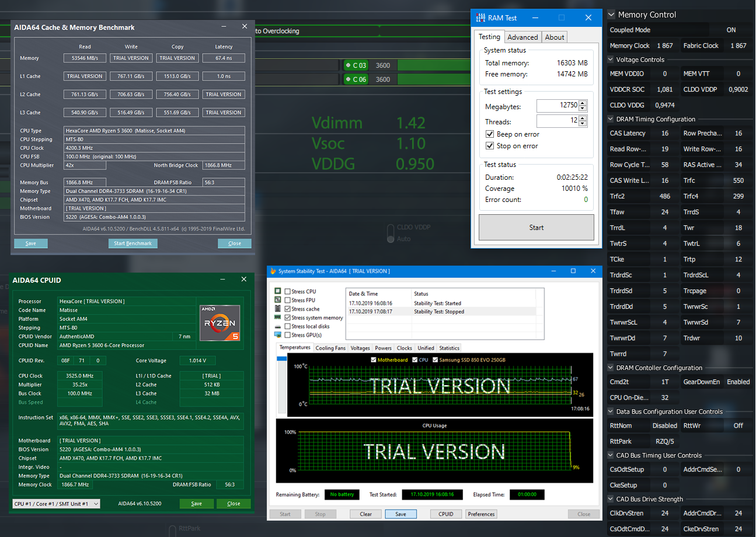Click Save in Cache & Memory Benchmark window
This screenshot has width=756, height=537.
(31, 243)
